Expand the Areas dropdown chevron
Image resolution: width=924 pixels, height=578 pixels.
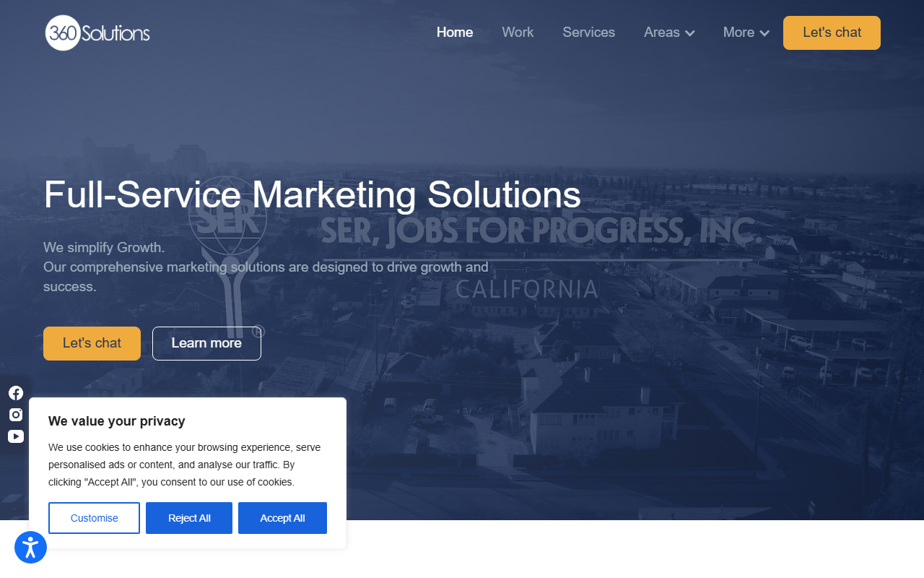coord(689,33)
